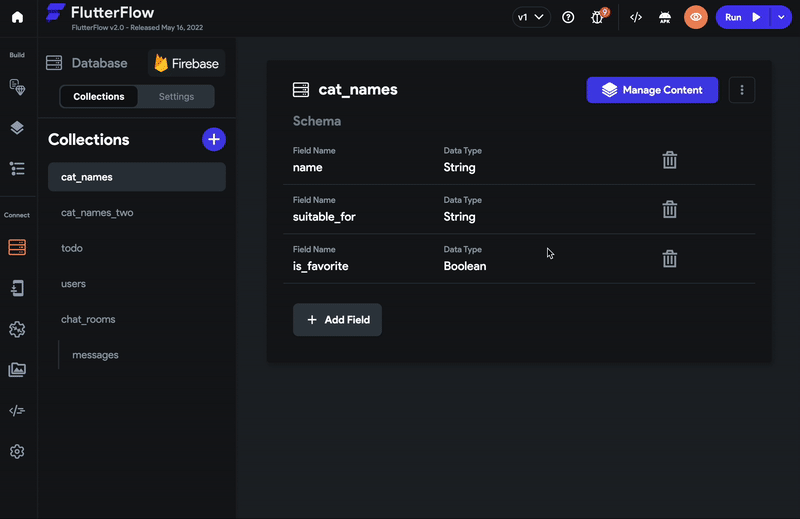Delete the is_favorite field

point(669,259)
